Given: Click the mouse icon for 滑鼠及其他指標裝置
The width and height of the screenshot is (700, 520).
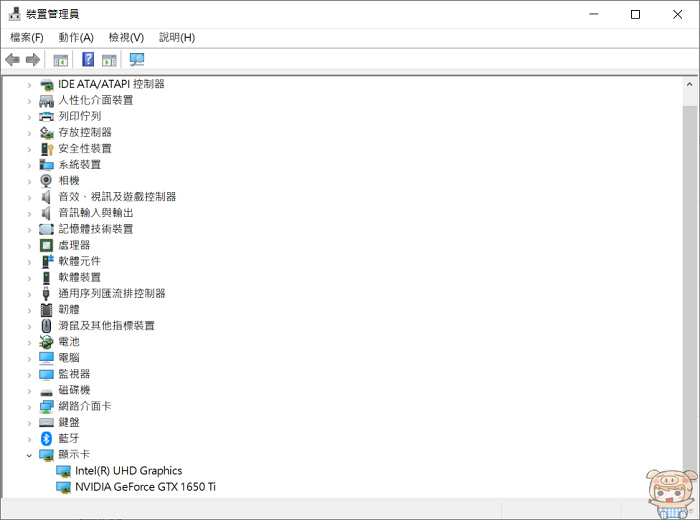Looking at the screenshot, I should click(x=46, y=325).
